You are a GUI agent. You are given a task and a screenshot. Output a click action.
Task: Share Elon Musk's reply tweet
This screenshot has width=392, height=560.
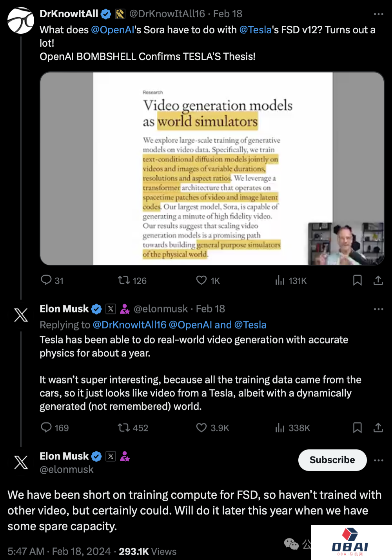point(378,427)
